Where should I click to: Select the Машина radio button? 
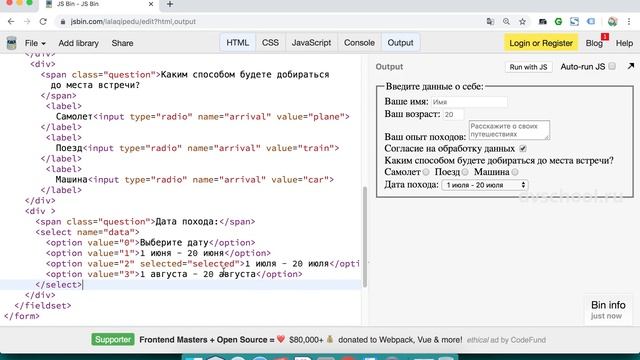click(x=515, y=172)
